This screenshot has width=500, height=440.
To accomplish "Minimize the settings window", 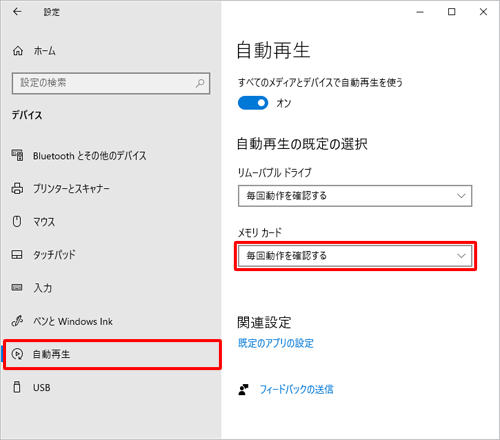I will [420, 12].
